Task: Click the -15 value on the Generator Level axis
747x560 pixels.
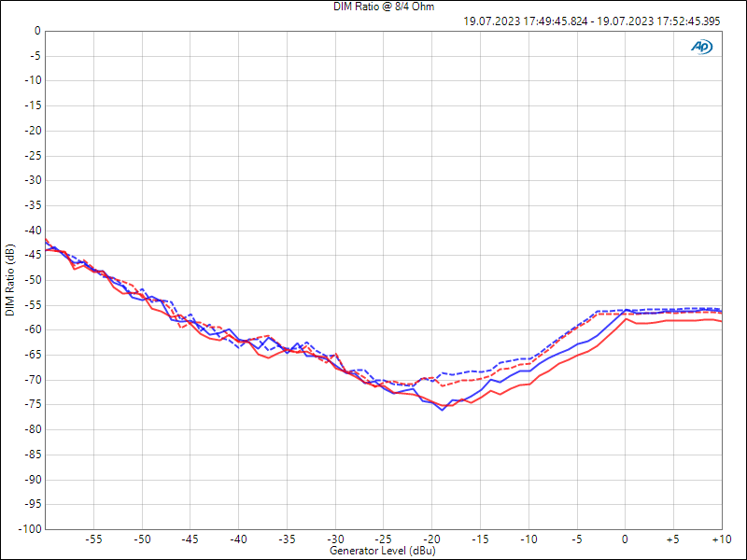Action: tap(480, 539)
